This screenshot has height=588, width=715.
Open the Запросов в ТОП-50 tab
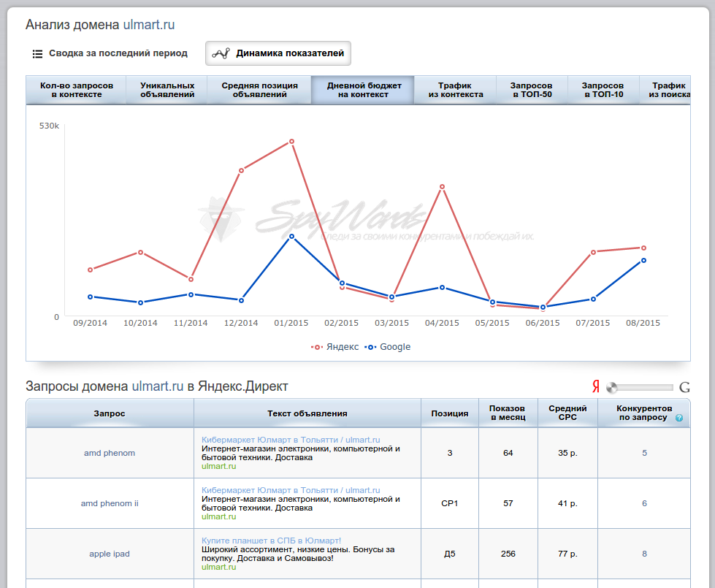[x=532, y=91]
